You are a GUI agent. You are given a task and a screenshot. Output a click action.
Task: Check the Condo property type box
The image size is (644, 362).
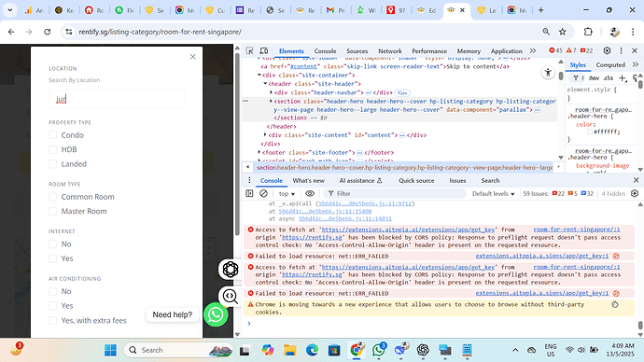(52, 135)
